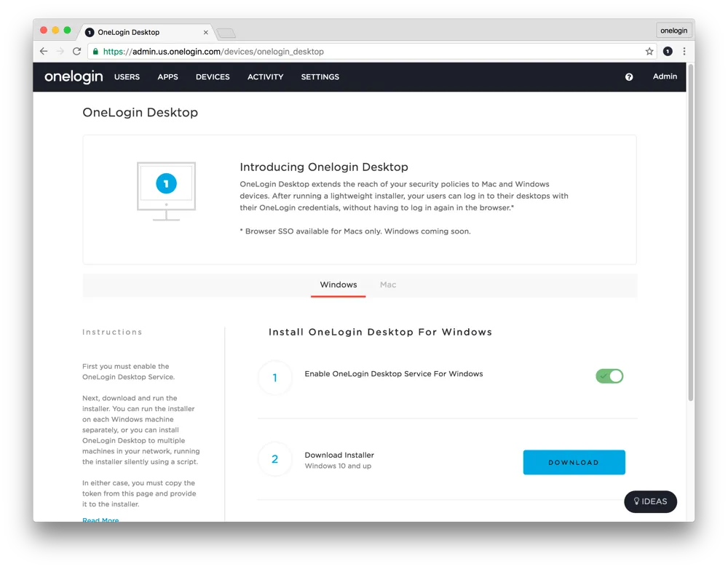
Task: Click the Read More link
Action: [100, 520]
